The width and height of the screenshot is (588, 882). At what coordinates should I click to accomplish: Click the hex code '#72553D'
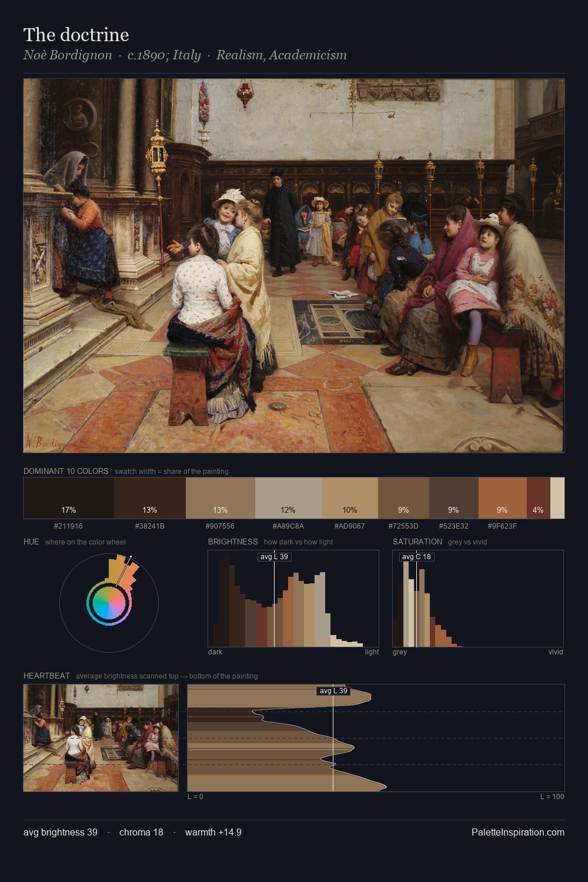click(x=403, y=526)
